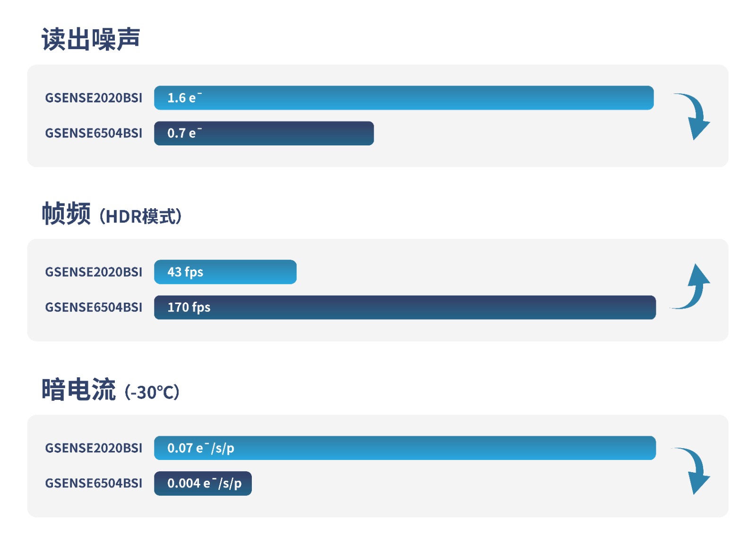Click the downward arrow beside the readout noise bars
The height and width of the screenshot is (543, 756).
(692, 116)
